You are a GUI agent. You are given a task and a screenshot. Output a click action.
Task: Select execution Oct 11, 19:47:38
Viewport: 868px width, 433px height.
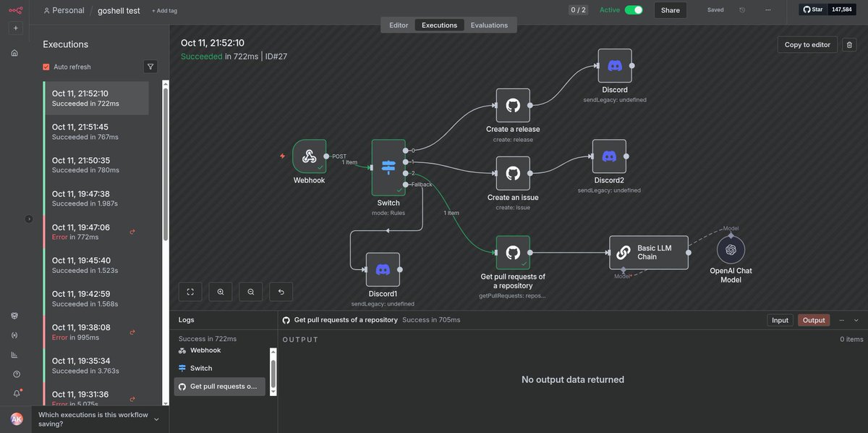pyautogui.click(x=96, y=198)
